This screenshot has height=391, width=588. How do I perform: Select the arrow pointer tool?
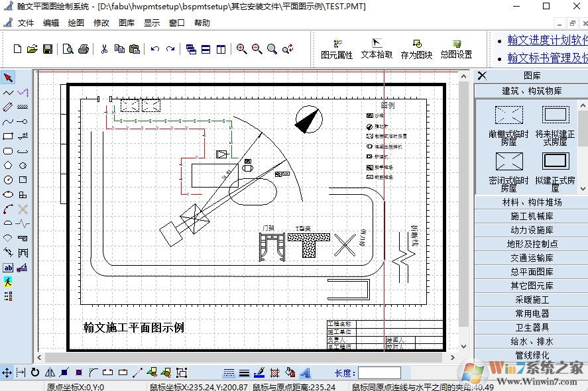(x=8, y=78)
